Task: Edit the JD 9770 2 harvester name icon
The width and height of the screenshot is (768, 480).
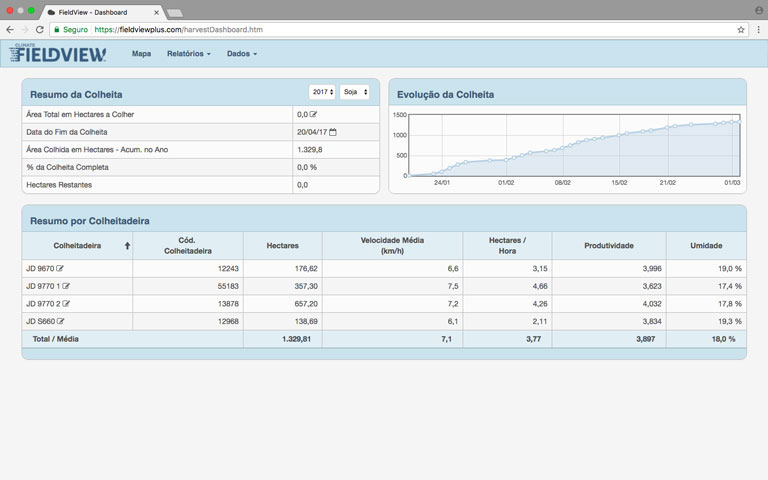Action: click(x=66, y=304)
